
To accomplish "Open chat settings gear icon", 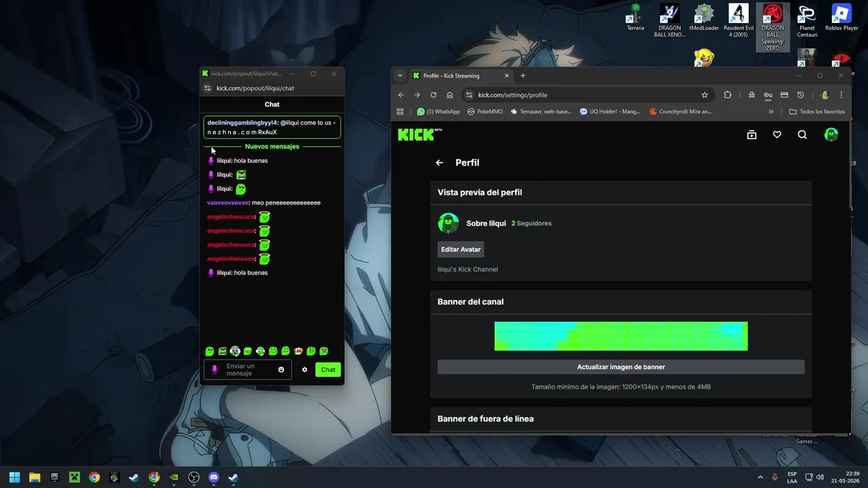I will pos(304,369).
